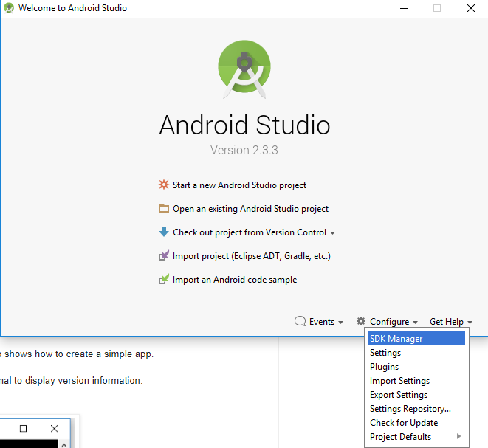Start a new Android Studio project

coord(239,185)
